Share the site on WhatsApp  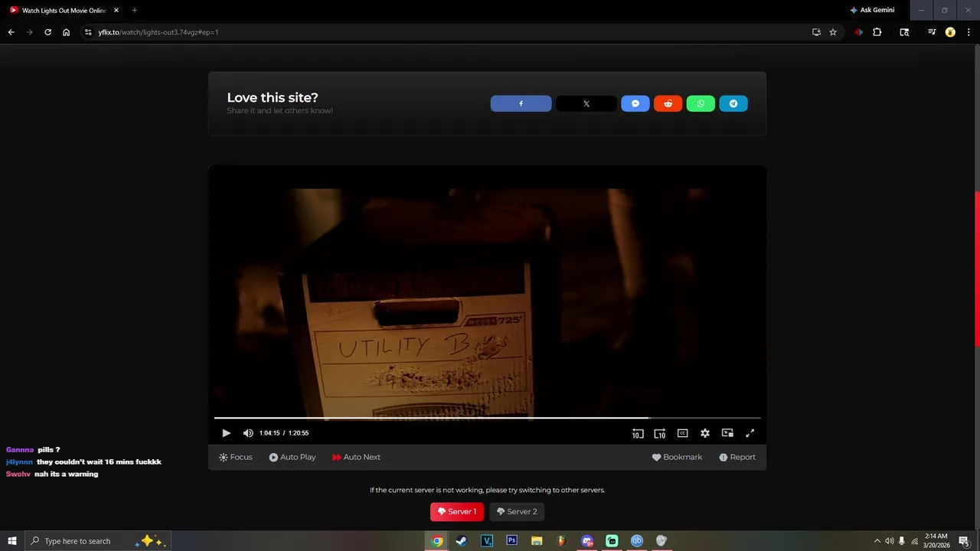coord(701,103)
